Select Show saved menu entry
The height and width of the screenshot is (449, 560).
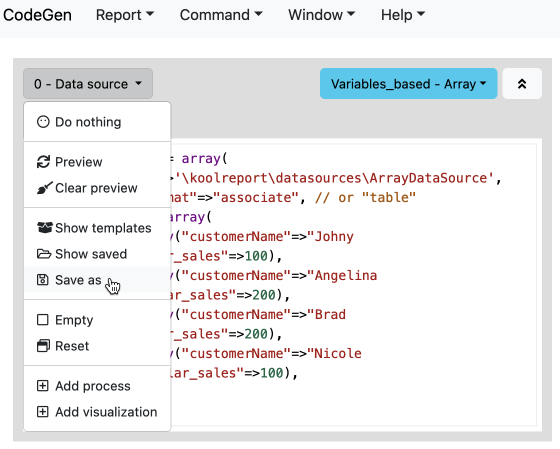[x=97, y=254]
